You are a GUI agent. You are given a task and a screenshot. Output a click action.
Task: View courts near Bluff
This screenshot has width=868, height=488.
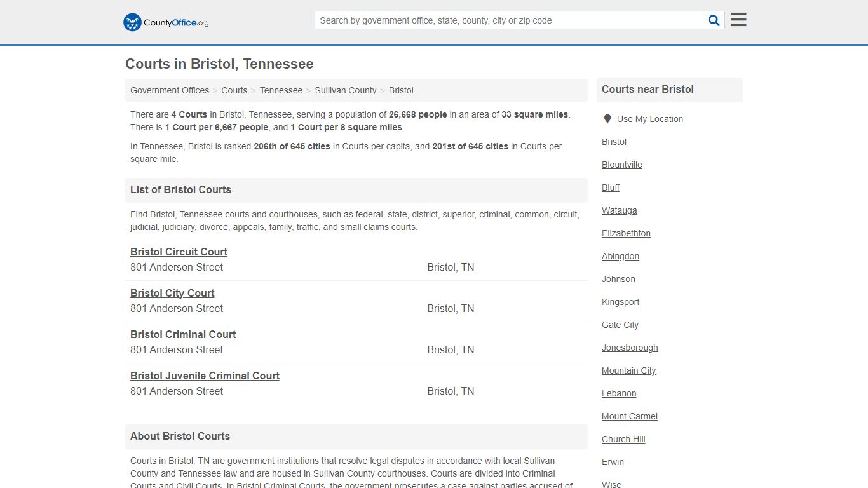click(x=611, y=187)
